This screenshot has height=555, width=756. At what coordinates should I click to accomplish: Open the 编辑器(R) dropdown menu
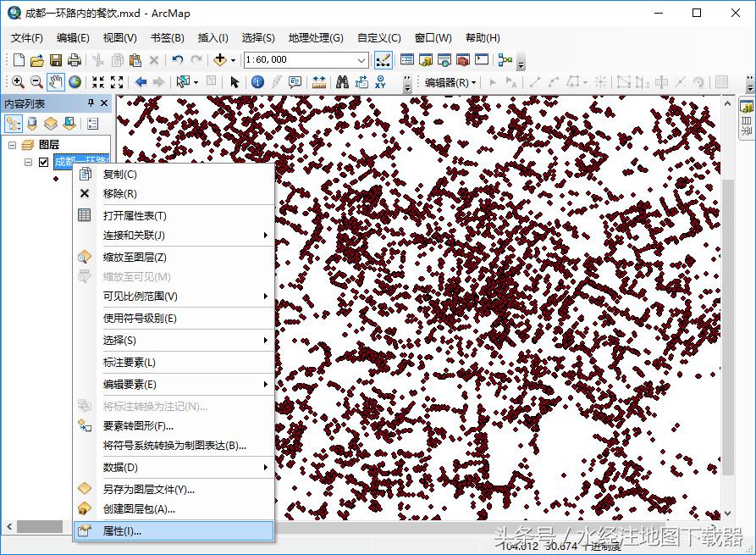[x=450, y=82]
